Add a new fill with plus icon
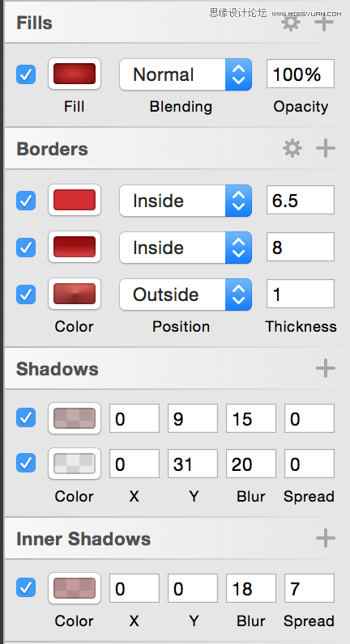 coord(324,22)
